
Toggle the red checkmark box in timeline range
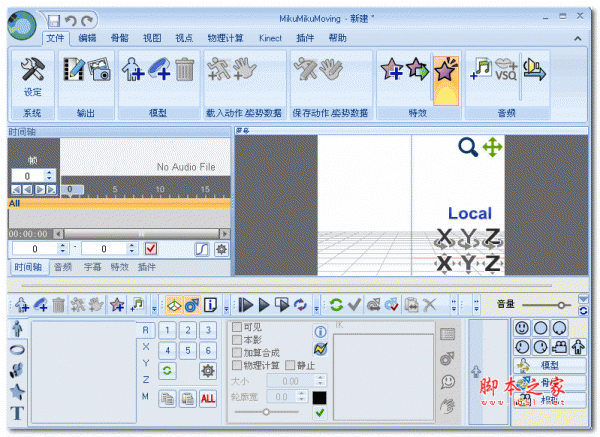point(151,249)
